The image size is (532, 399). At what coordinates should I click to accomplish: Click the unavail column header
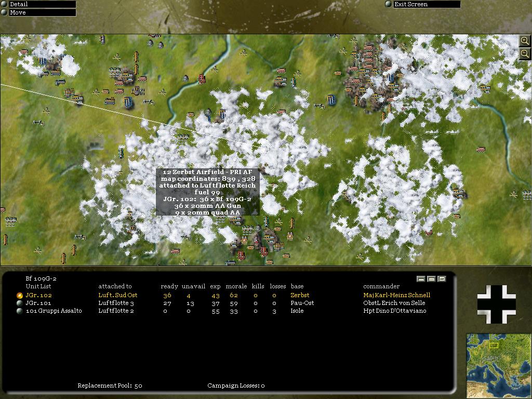tap(193, 286)
